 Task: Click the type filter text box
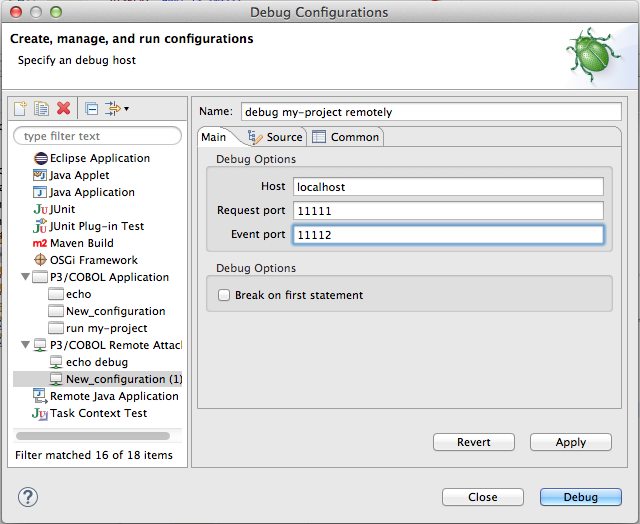click(98, 135)
